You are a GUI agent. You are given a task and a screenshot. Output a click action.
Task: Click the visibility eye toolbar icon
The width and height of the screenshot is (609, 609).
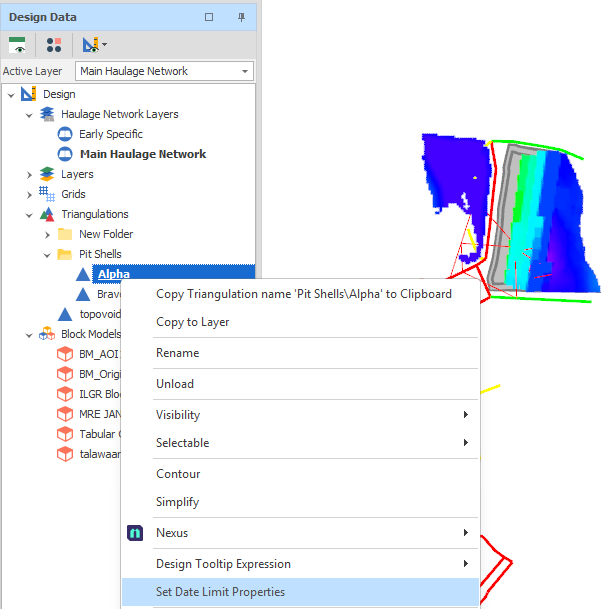(x=17, y=45)
